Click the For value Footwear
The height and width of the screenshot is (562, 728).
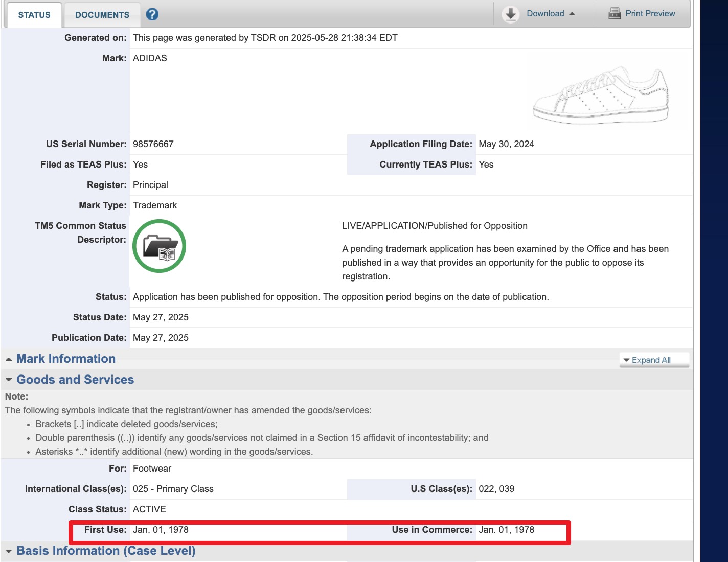pos(152,469)
